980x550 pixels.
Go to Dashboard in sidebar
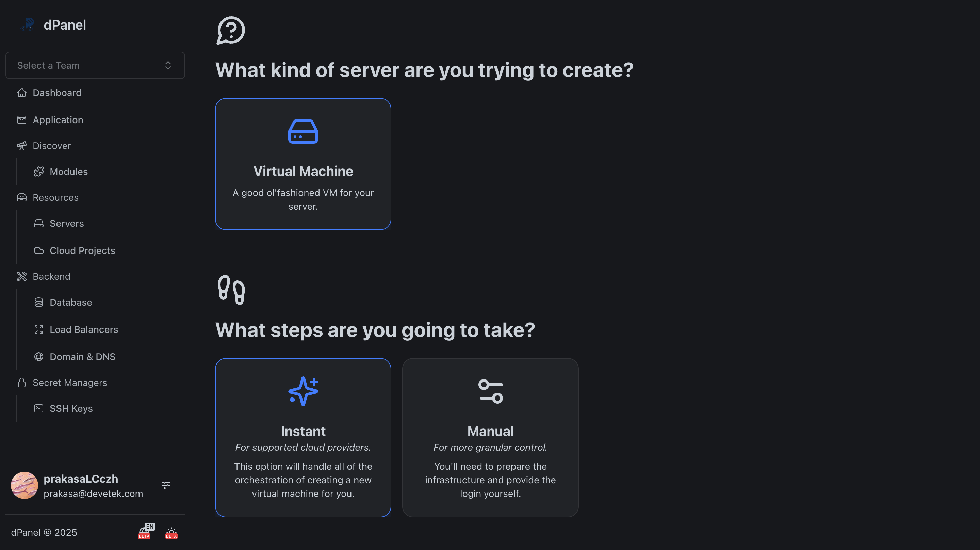[57, 93]
